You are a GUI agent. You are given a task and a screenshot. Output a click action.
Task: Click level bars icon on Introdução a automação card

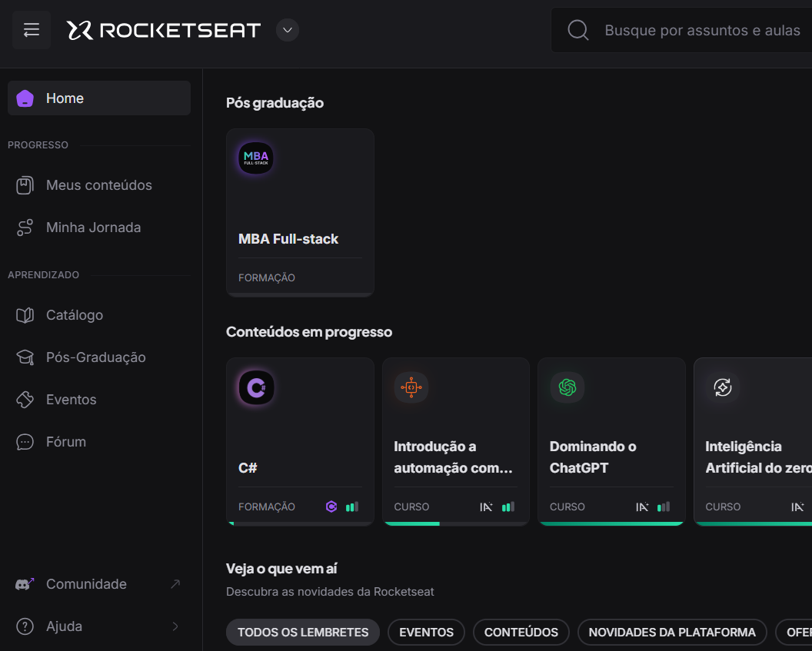point(508,507)
